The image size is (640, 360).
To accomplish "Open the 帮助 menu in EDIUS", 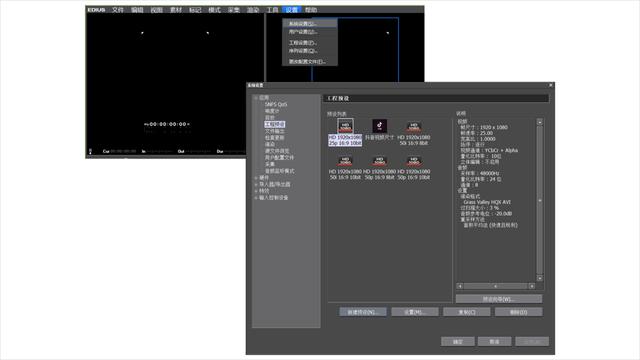I will [x=311, y=10].
